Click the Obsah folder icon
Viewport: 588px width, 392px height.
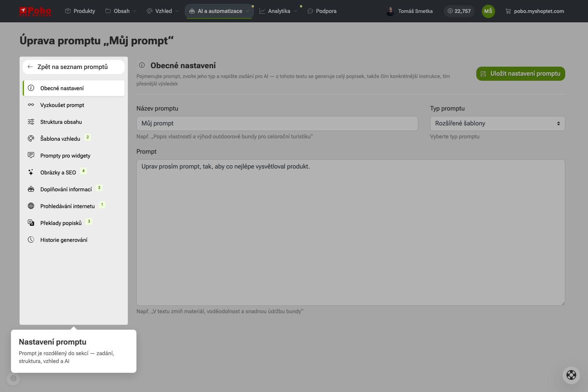[108, 11]
